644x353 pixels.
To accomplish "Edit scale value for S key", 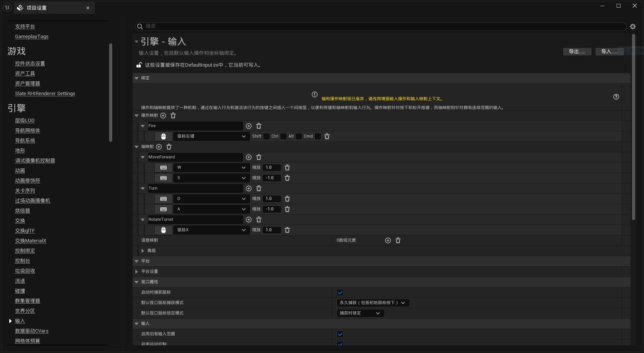I will coord(271,178).
